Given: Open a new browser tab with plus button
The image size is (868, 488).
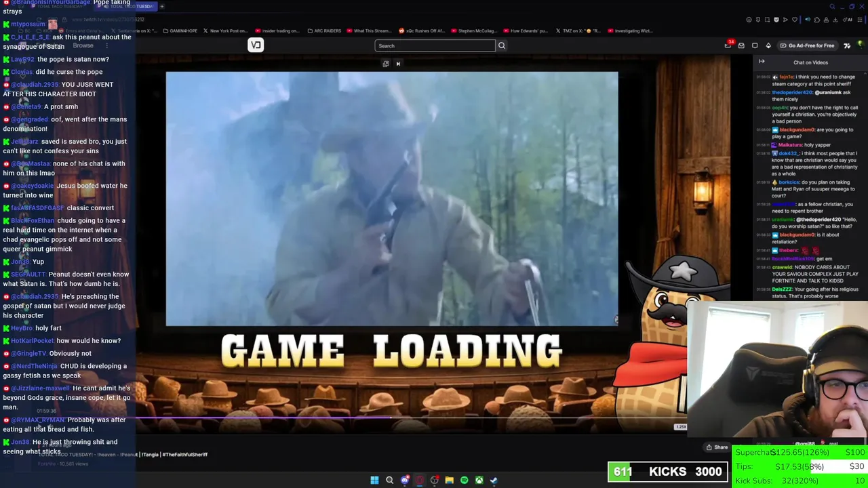Looking at the screenshot, I should [x=162, y=6].
